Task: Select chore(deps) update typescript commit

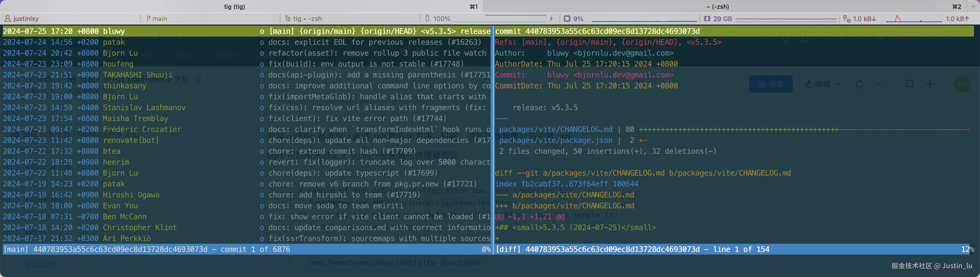Action: 247,173
